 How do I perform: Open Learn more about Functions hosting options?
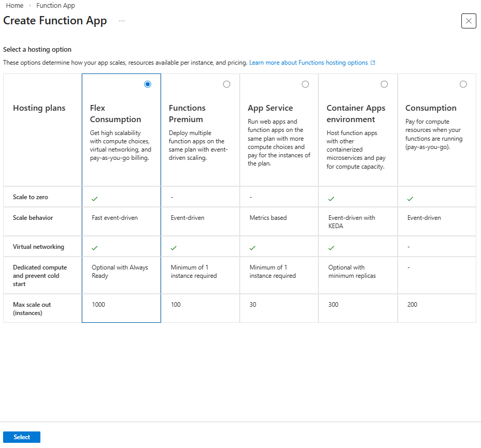[309, 62]
